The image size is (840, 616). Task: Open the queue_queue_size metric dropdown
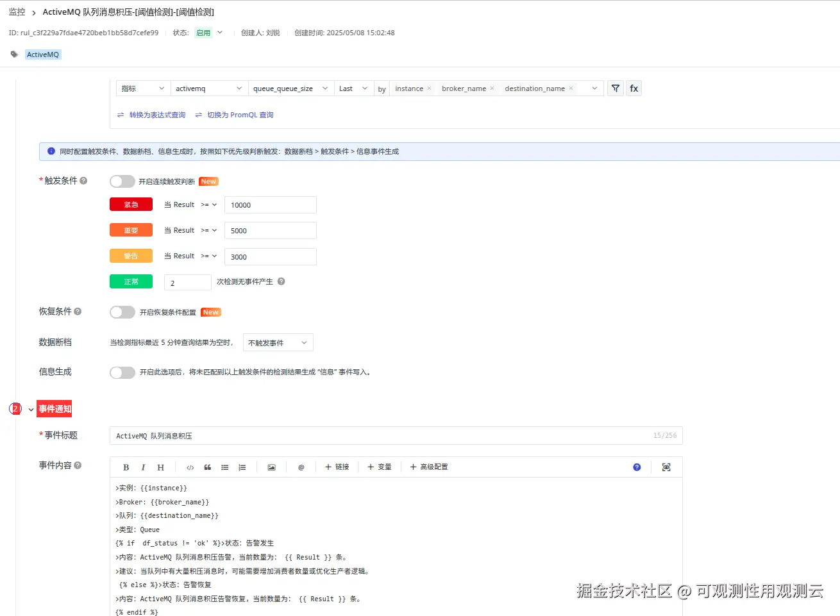(x=290, y=88)
